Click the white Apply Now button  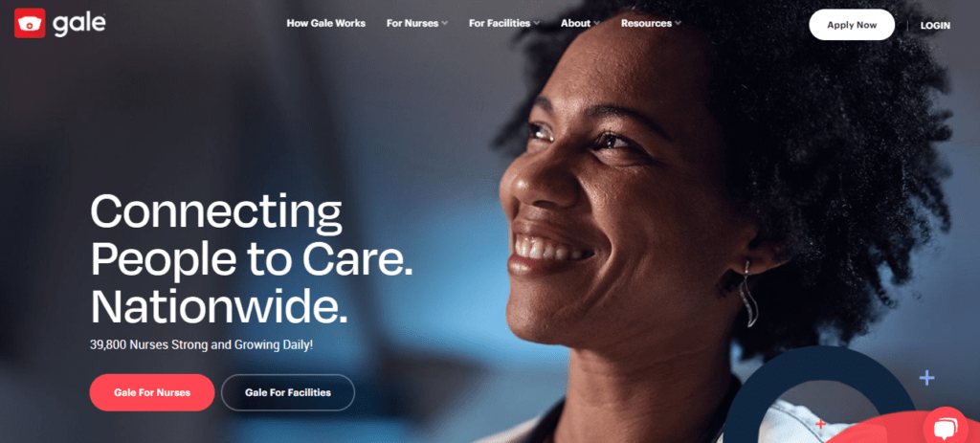[852, 25]
